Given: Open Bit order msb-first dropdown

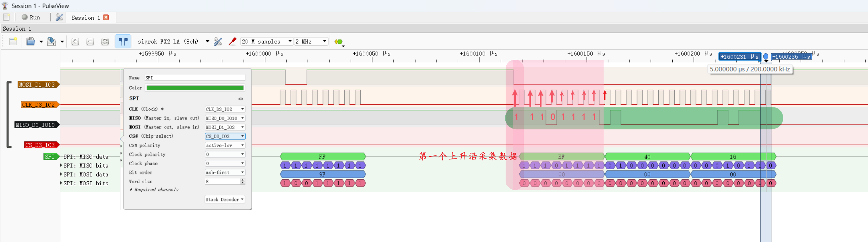Looking at the screenshot, I should [225, 172].
